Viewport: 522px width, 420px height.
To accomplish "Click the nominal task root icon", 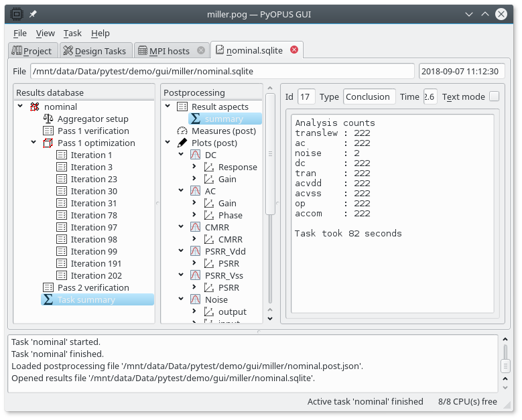I will coord(35,107).
